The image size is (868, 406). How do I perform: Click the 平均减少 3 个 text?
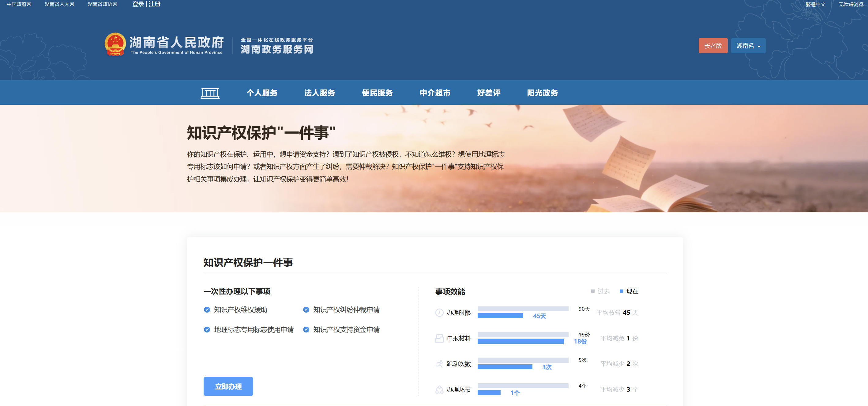pyautogui.click(x=619, y=389)
